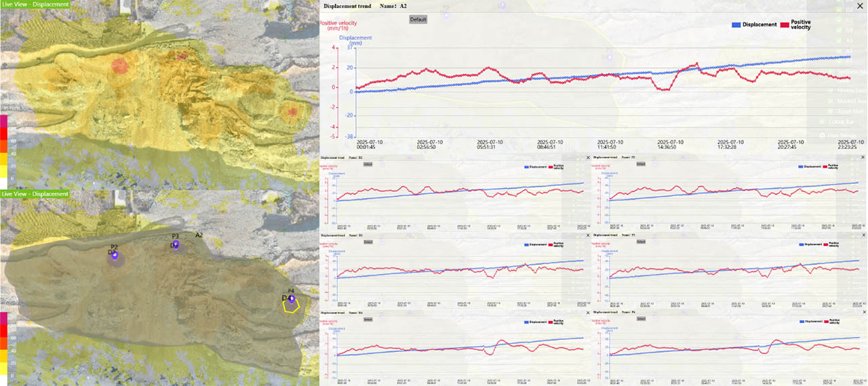Select the yellow polygon zone near P4
Image resolution: width=868 pixels, height=386 pixels.
click(x=292, y=306)
